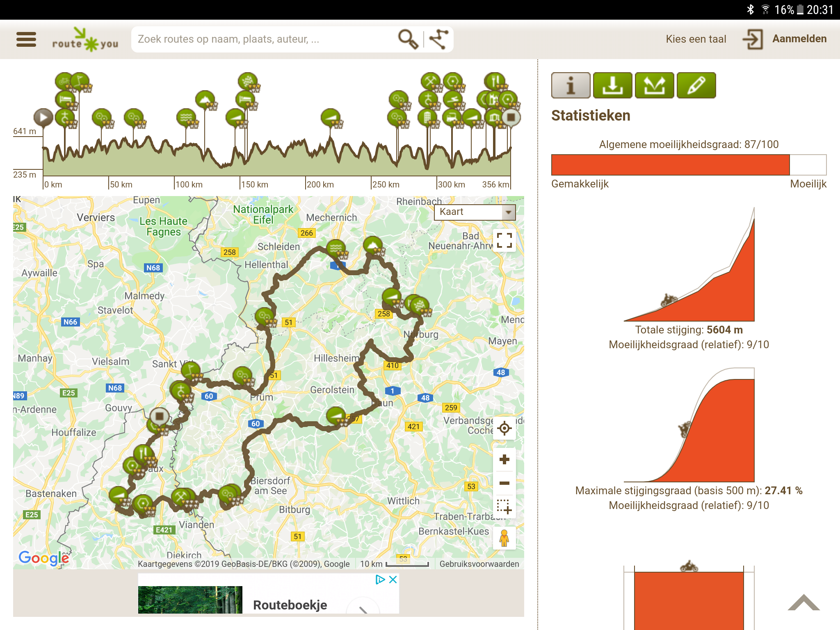Open the download tab icon

[x=612, y=85]
